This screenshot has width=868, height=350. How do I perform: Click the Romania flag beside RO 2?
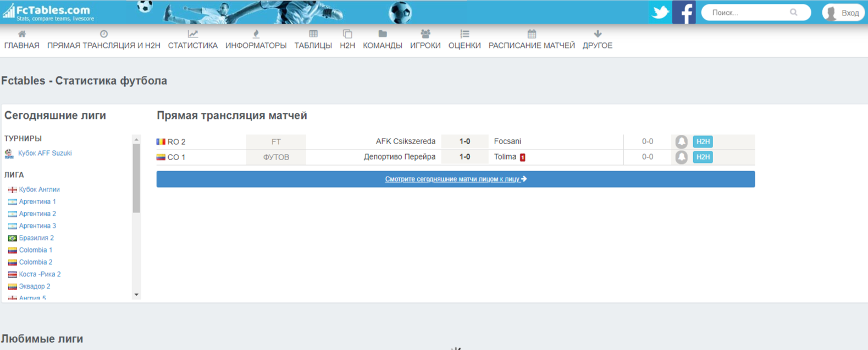161,141
